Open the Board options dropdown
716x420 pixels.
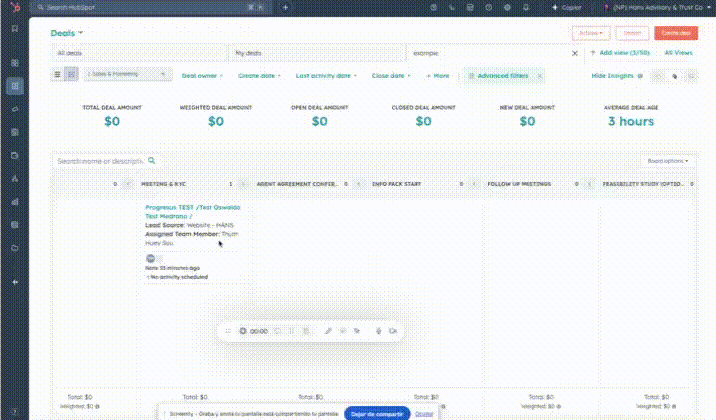[668, 160]
